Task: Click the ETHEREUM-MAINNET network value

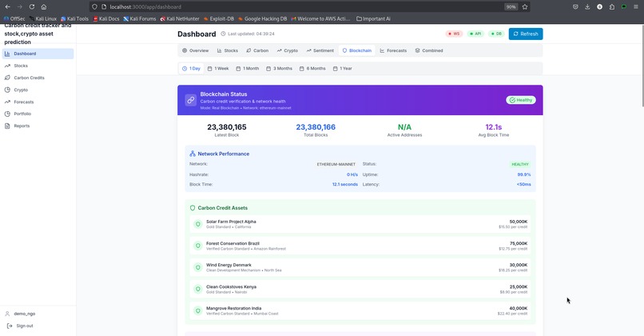Action: pyautogui.click(x=336, y=164)
